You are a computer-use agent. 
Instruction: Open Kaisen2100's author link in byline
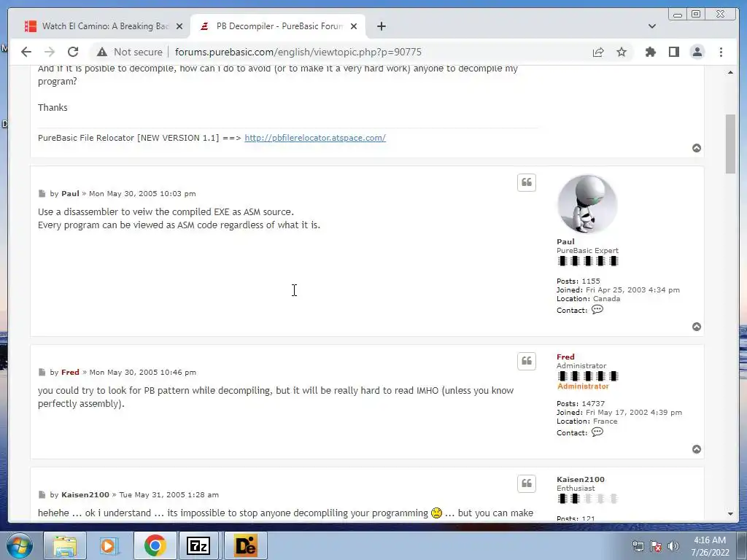(x=85, y=495)
